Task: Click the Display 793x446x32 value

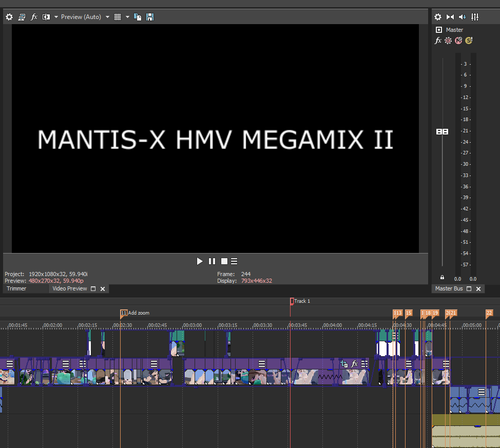Action: [256, 281]
